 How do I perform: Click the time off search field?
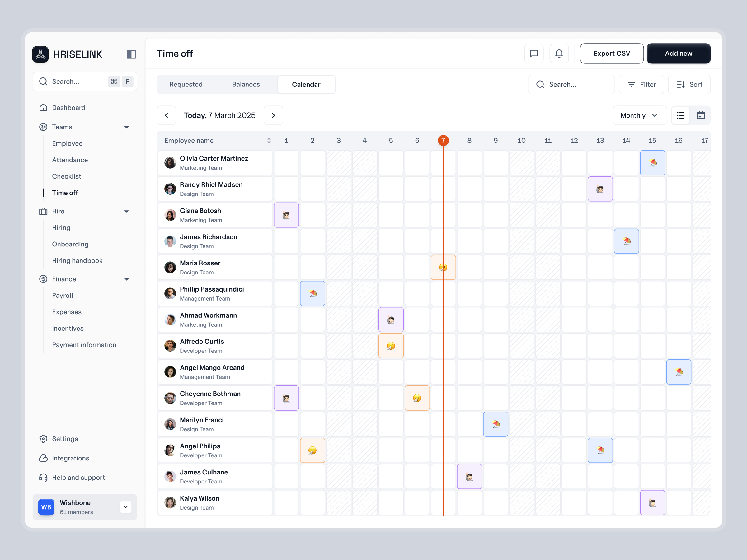click(x=571, y=85)
